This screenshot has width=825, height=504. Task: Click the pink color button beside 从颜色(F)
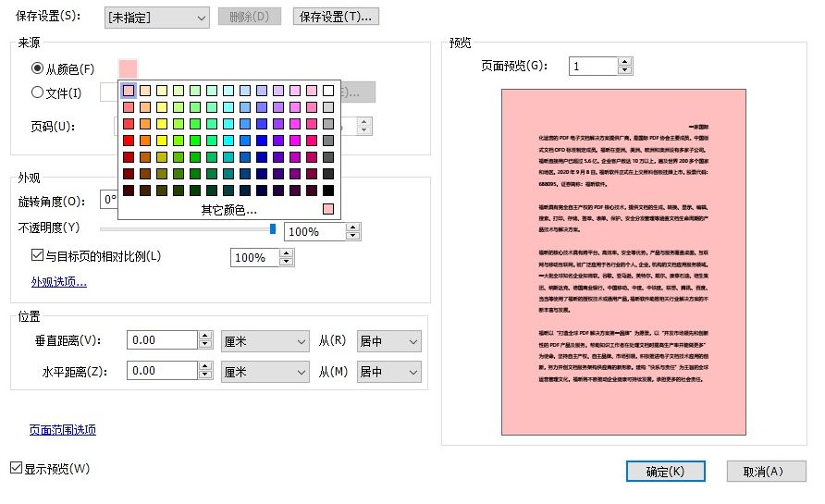pos(128,69)
